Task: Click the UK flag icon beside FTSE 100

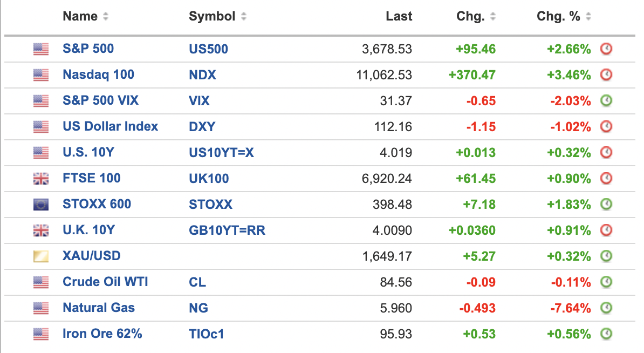Action: [x=41, y=179]
